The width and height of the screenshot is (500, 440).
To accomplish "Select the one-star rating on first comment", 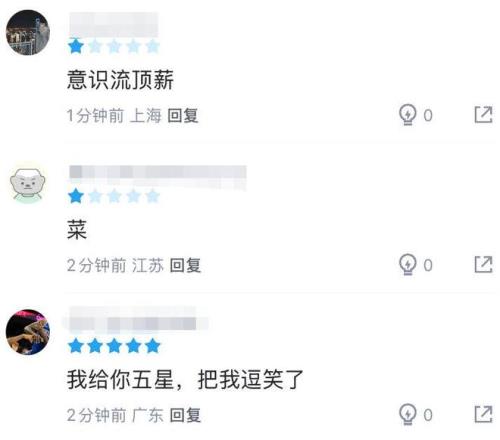I will click(x=114, y=46).
